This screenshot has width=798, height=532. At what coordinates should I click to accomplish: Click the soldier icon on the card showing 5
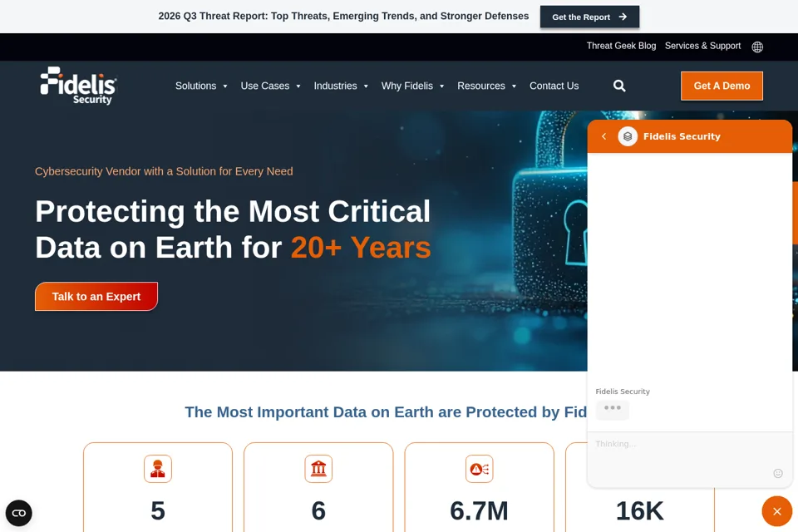pyautogui.click(x=158, y=469)
